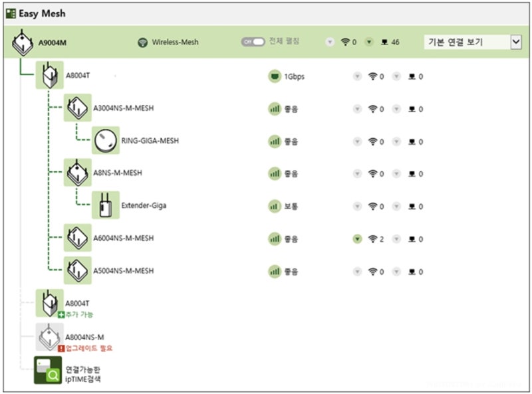This screenshot has width=532, height=394.
Task: Click the Wireless-Mesh label
Action: point(175,42)
